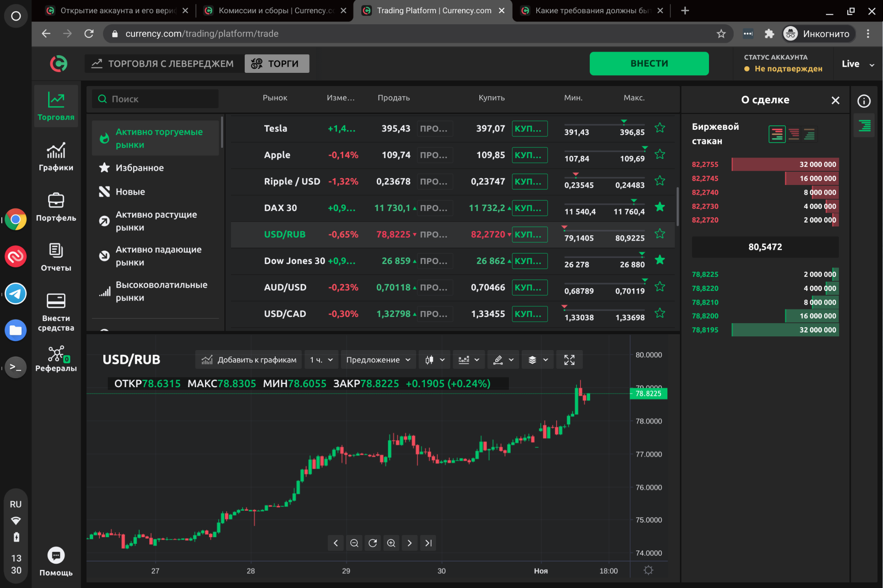Open Внести средства in sidebar
Image resolution: width=883 pixels, height=588 pixels.
click(56, 312)
